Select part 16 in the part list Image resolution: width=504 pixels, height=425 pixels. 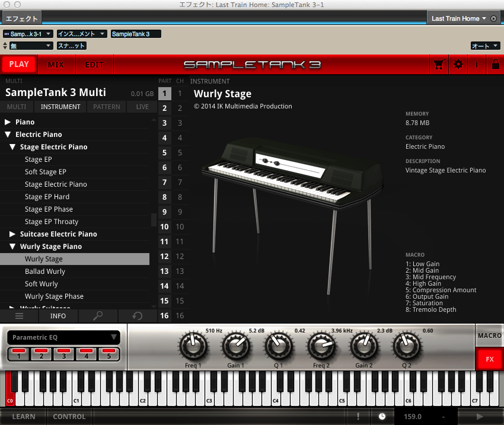165,316
